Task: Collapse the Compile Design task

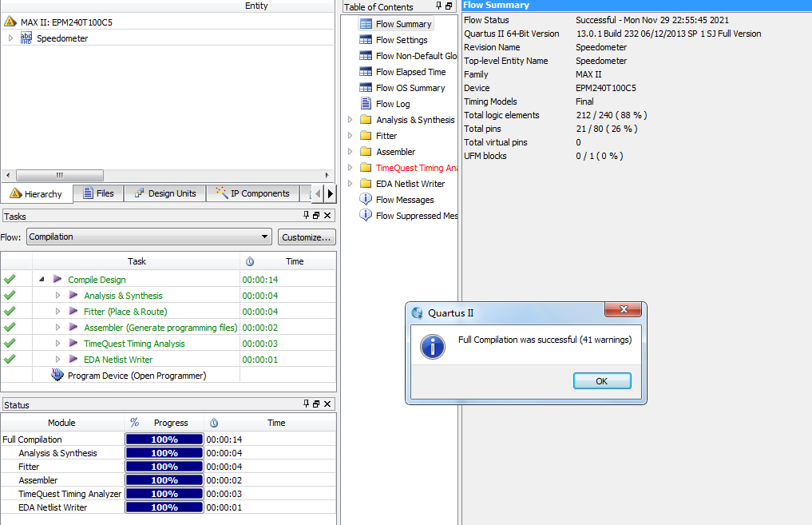Action: [x=42, y=280]
